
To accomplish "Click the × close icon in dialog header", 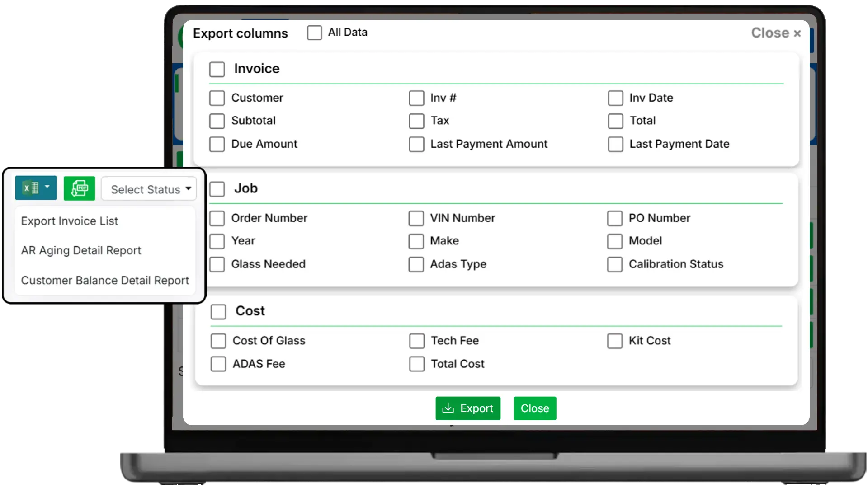I will point(797,33).
